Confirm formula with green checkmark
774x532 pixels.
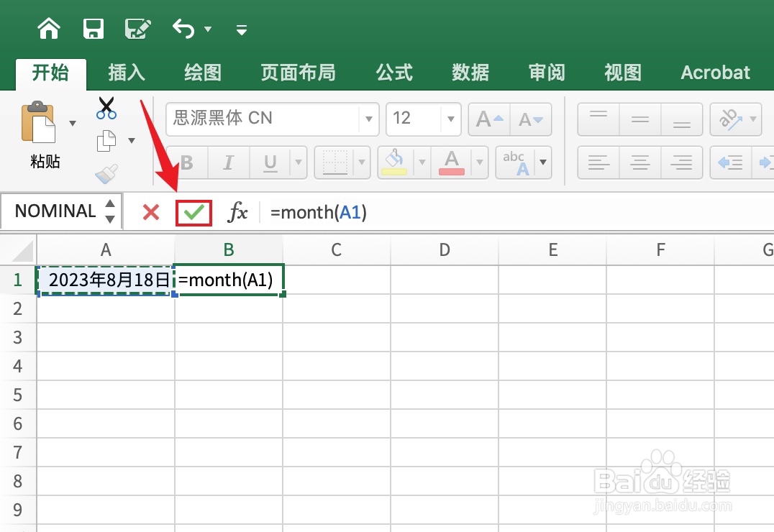194,213
